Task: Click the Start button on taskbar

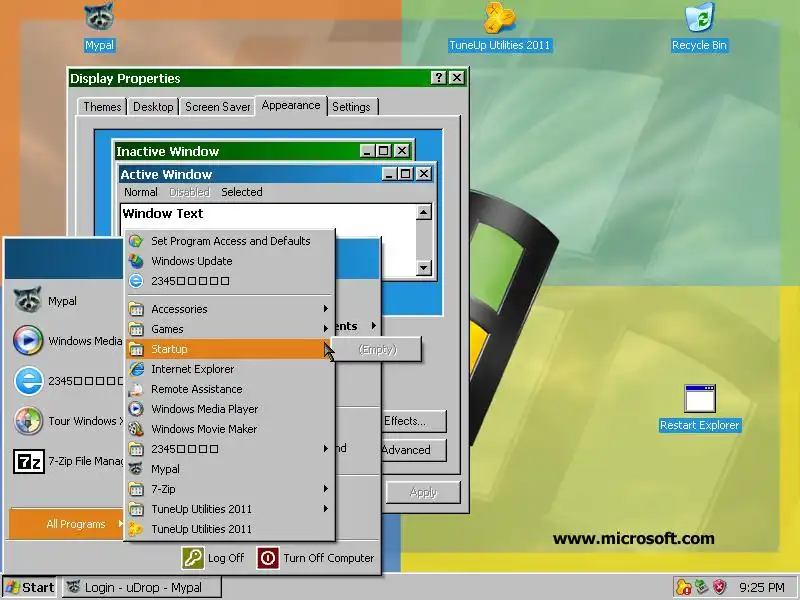Action: 30,587
